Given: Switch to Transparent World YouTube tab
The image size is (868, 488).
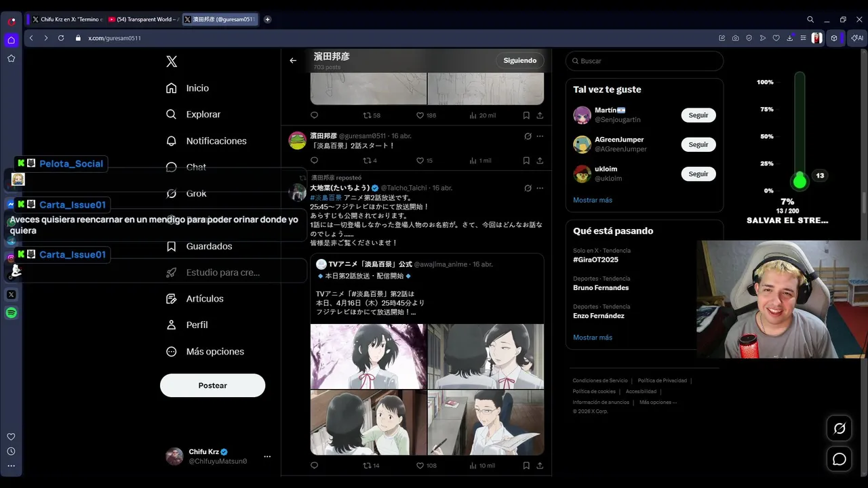Looking at the screenshot, I should (142, 20).
